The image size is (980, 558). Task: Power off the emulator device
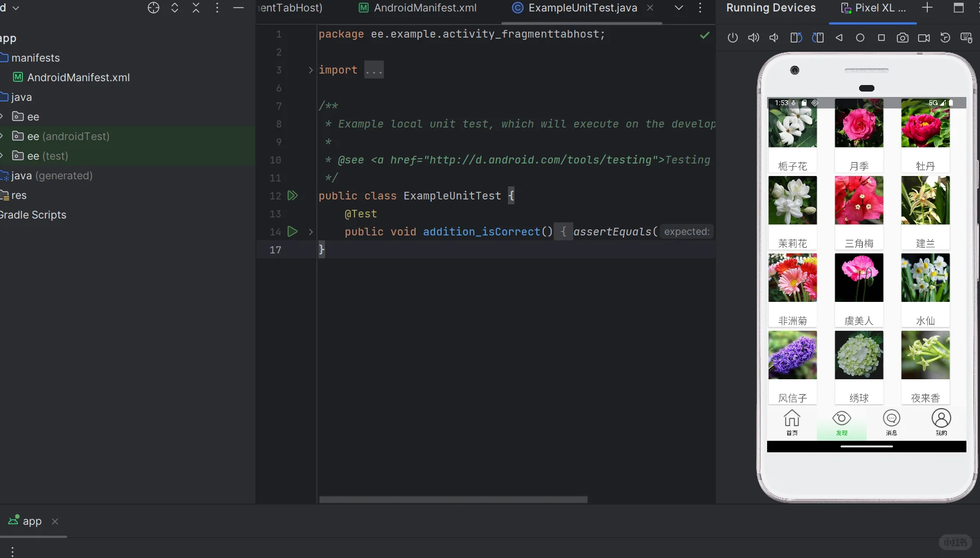733,38
